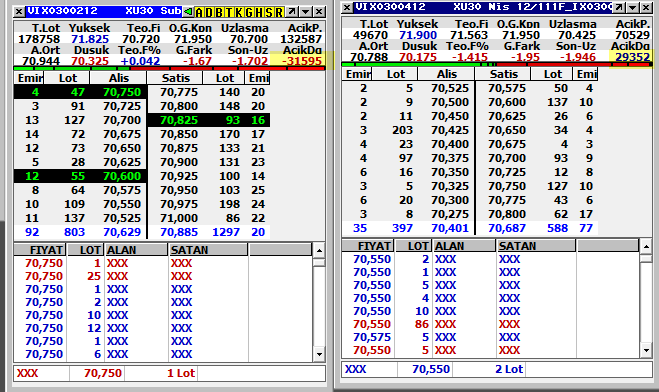The width and height of the screenshot is (659, 392).
Task: Click the highlighted AcikDg value 29352
Action: point(633,57)
